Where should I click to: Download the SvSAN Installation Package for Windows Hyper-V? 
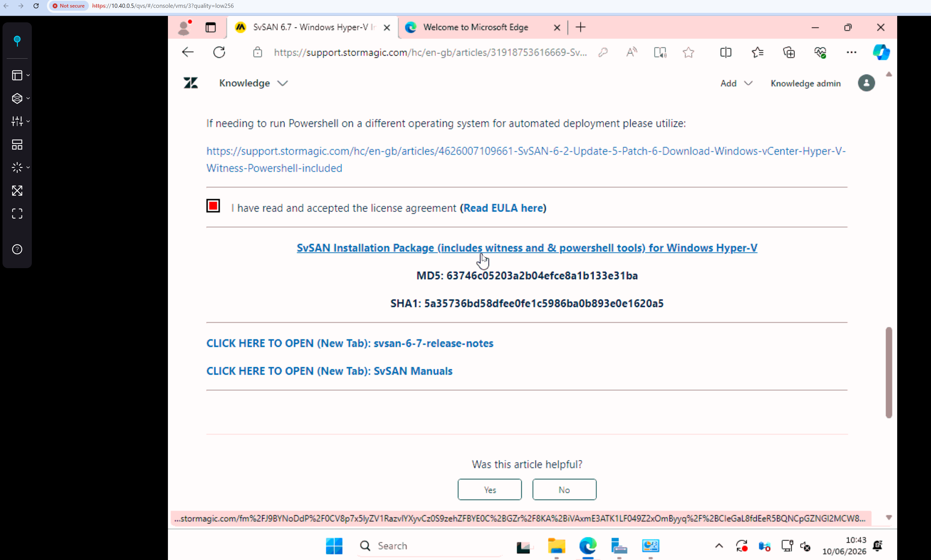pyautogui.click(x=527, y=248)
